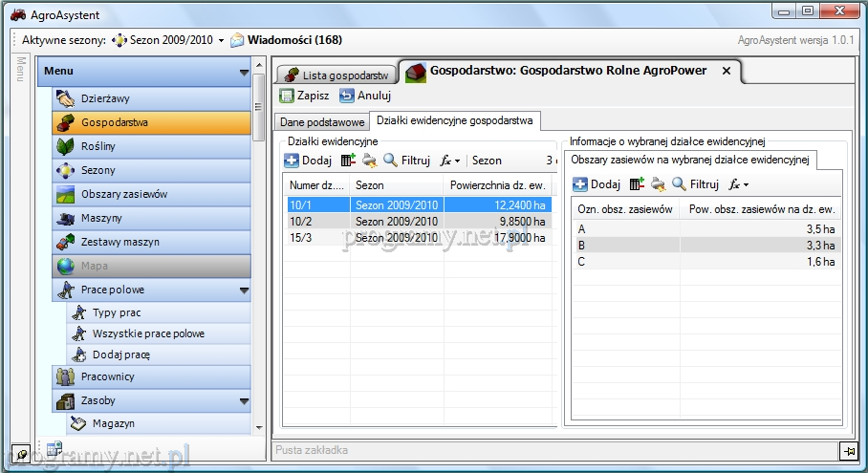Collapse the Zasoby menu group
This screenshot has width=868, height=473.
pos(244,401)
